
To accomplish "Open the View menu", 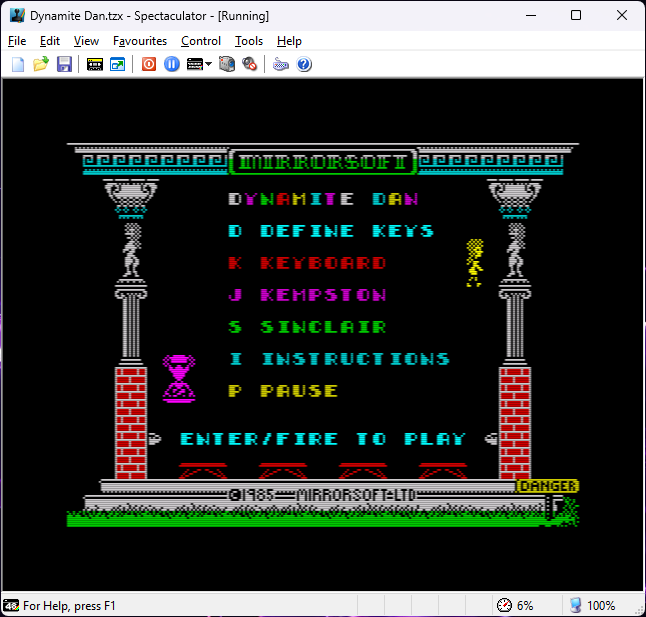I will pos(86,41).
